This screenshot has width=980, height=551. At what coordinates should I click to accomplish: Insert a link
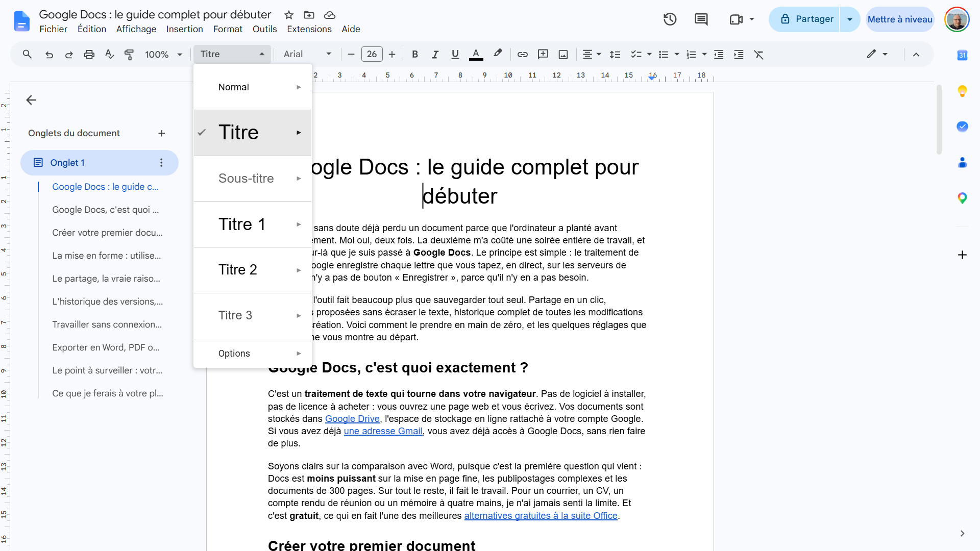(x=523, y=54)
